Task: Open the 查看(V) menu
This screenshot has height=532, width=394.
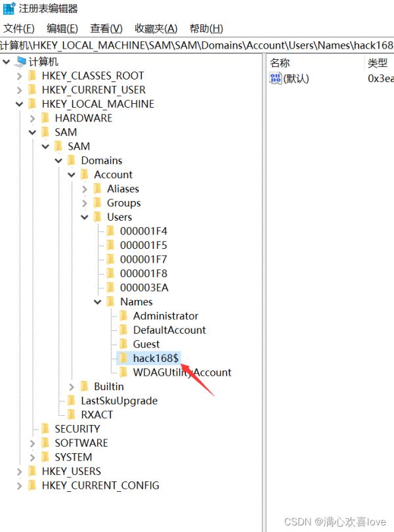Action: [x=106, y=28]
